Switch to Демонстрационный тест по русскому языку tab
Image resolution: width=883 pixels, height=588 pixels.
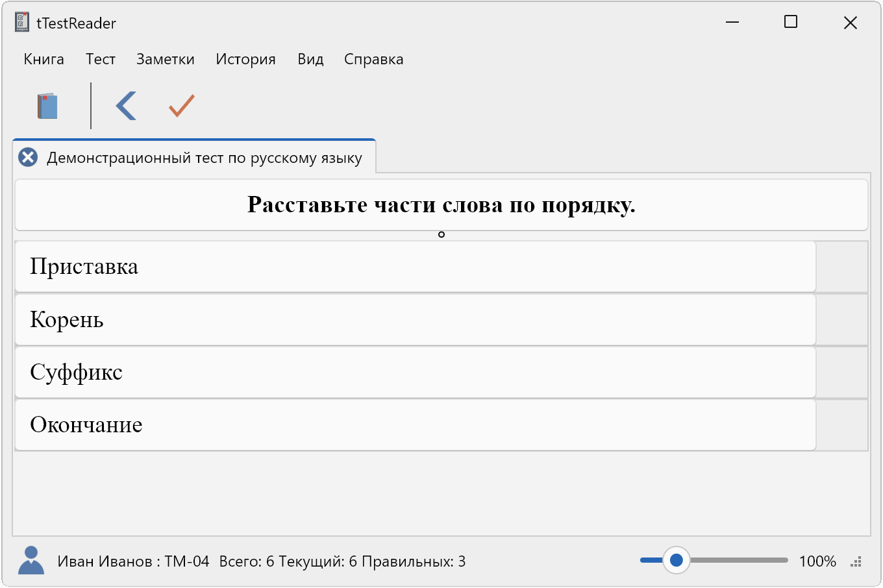click(205, 158)
